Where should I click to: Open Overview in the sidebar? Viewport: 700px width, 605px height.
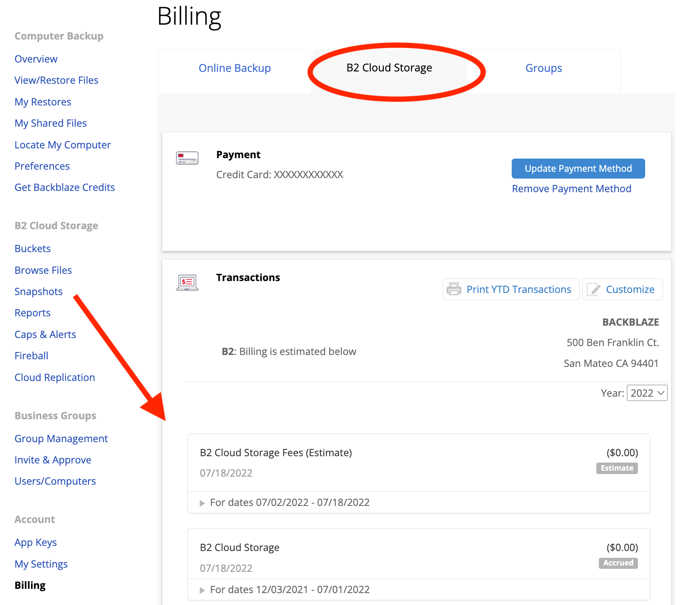[x=36, y=59]
